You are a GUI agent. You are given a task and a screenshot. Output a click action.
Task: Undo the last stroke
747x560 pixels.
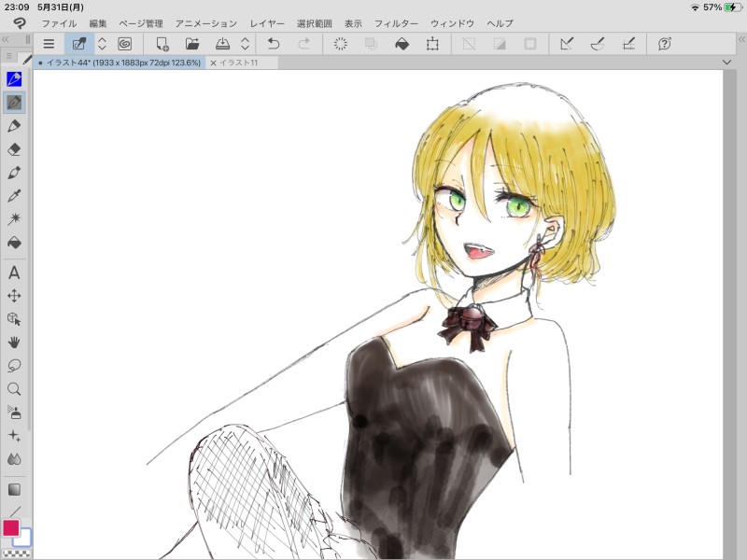tap(274, 44)
